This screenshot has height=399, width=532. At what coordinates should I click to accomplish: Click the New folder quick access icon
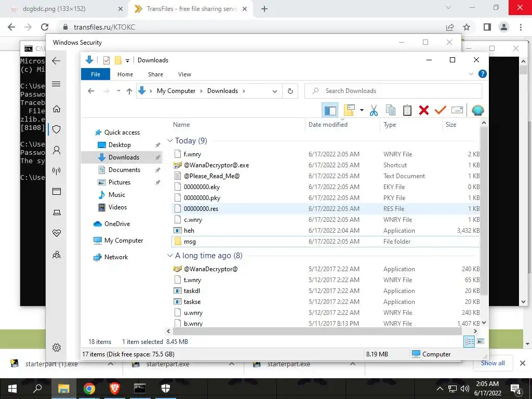tap(118, 60)
